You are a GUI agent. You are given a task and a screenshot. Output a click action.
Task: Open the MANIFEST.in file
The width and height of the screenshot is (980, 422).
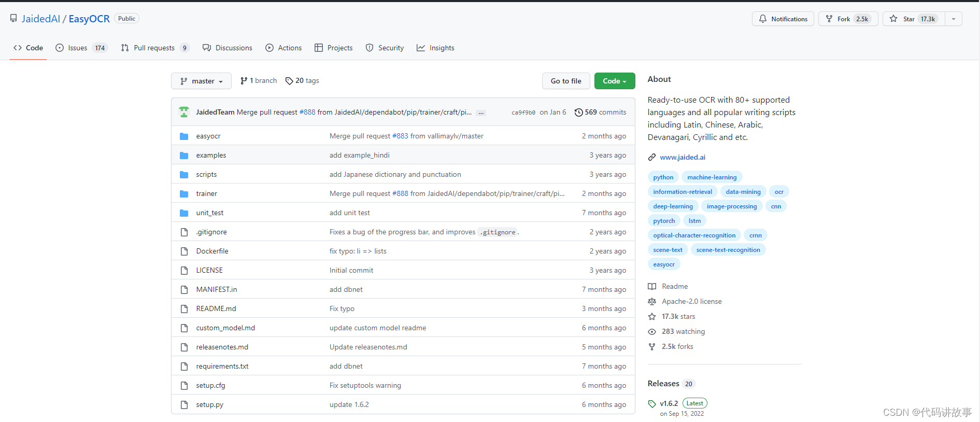[x=216, y=290]
